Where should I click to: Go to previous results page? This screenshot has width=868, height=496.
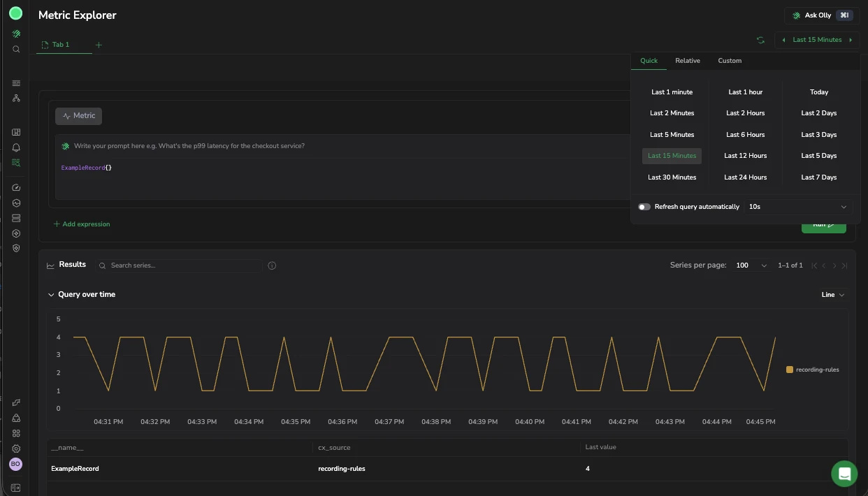coord(824,265)
